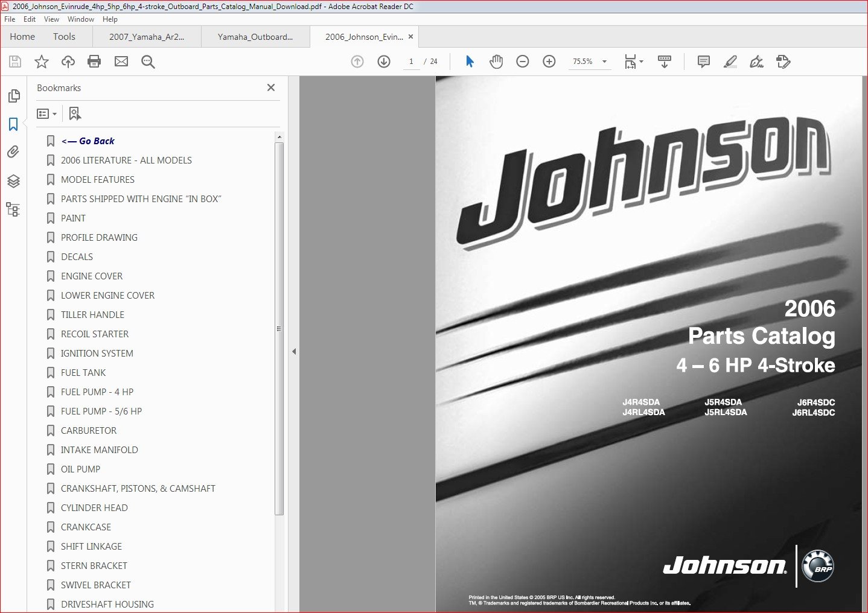Click the Bookmarks panel vertical scrollbar
Image resolution: width=868 pixels, height=613 pixels.
[x=279, y=329]
